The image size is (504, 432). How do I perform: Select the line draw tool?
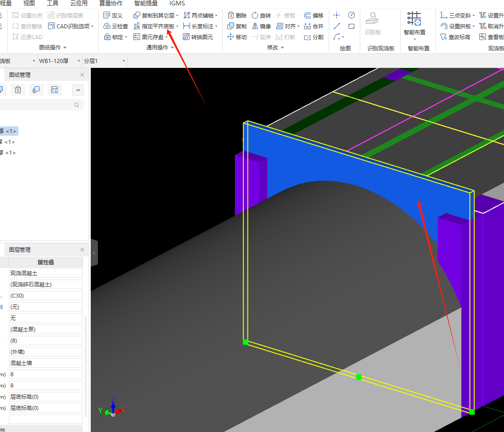pos(337,27)
